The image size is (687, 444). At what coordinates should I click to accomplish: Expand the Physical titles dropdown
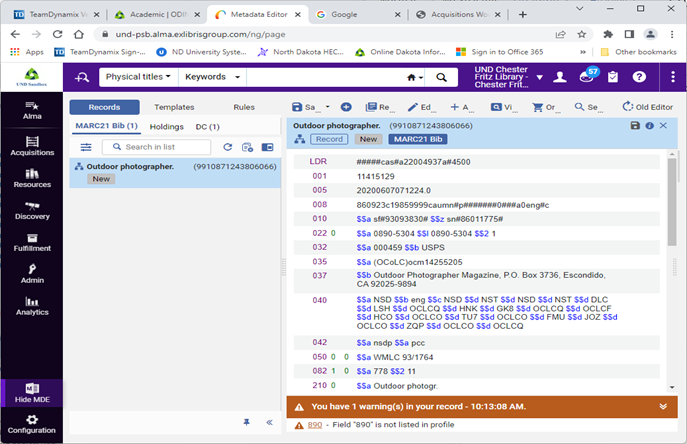point(138,77)
